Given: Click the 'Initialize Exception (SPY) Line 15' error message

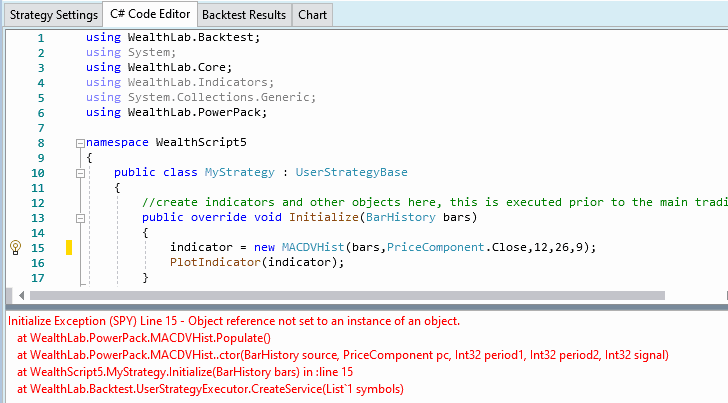Looking at the screenshot, I should (x=234, y=321).
